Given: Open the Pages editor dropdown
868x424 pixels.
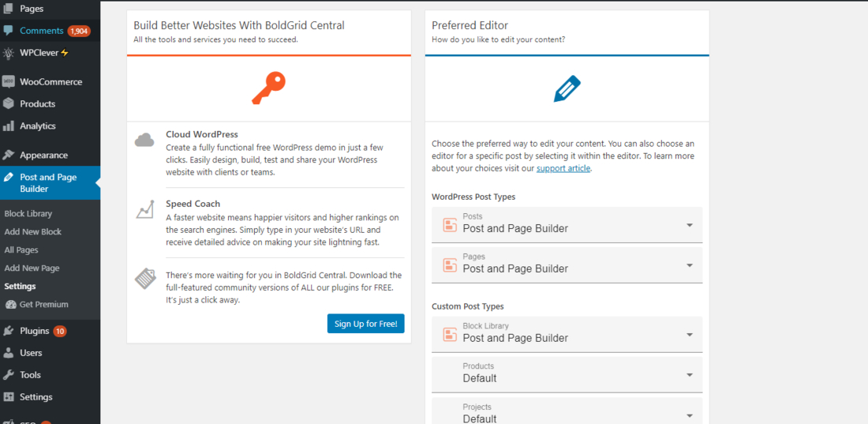Looking at the screenshot, I should (x=567, y=265).
